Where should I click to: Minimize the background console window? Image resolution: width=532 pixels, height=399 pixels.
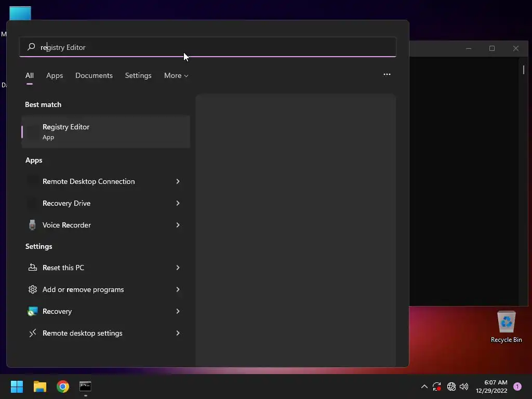pyautogui.click(x=469, y=48)
